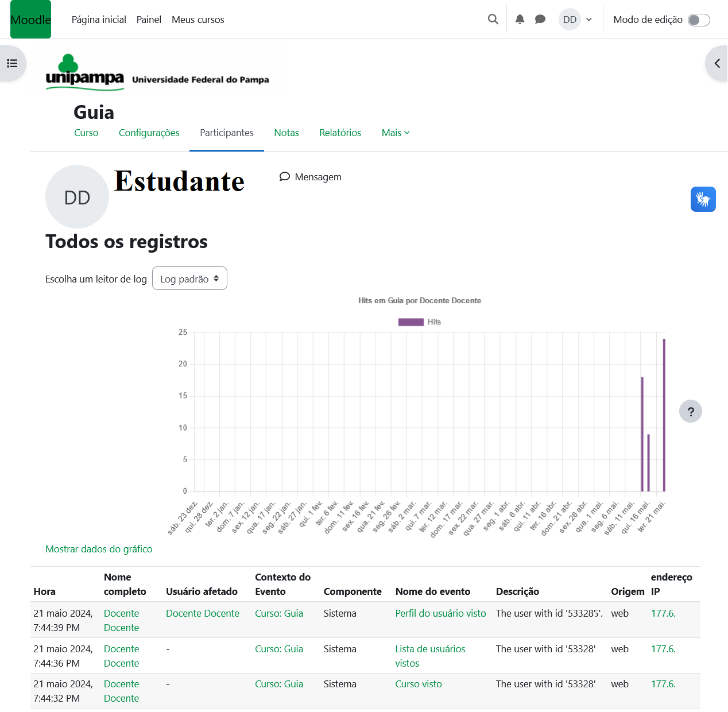728x712 pixels.
Task: Open the notifications bell
Action: tap(520, 20)
